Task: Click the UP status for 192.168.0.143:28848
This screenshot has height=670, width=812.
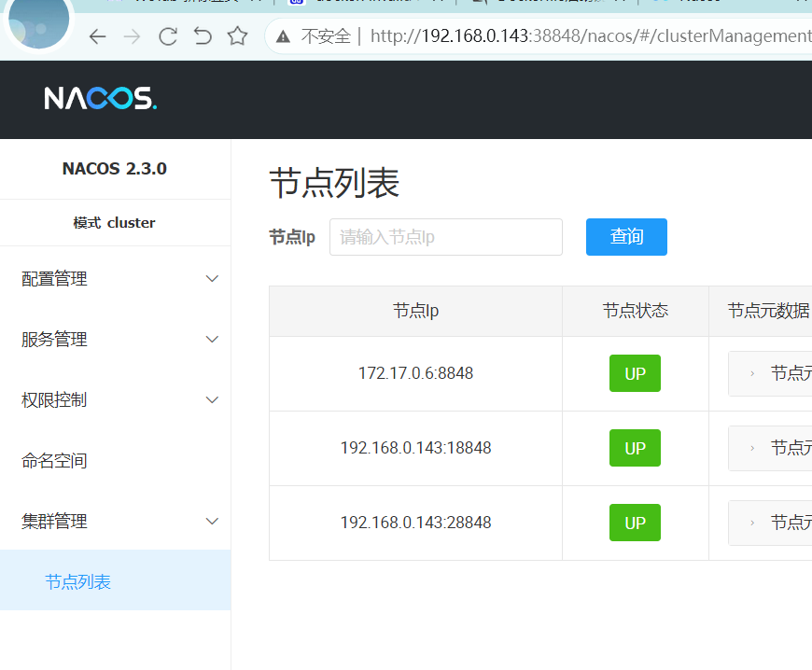Action: coord(635,523)
